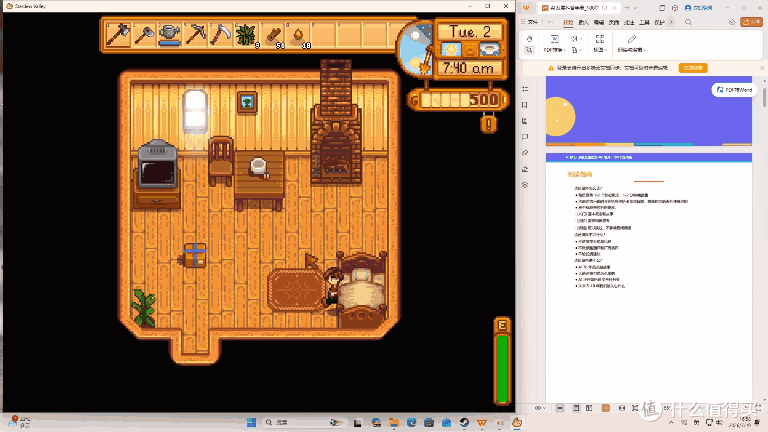Select the axe in the game toolbar
768x432 pixels.
coord(118,35)
